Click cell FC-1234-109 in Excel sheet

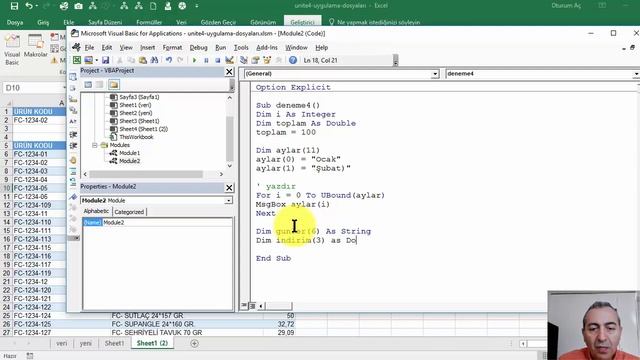39,205
